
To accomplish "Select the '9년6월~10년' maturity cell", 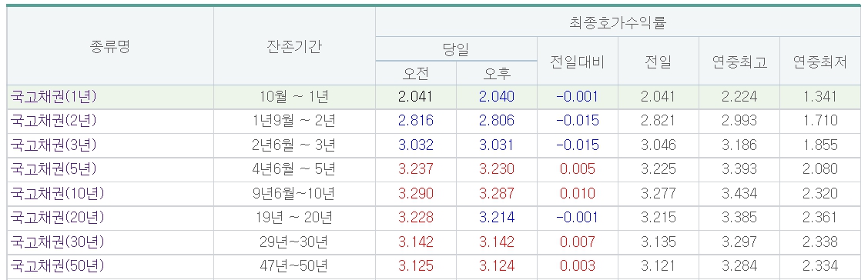I will click(294, 193).
